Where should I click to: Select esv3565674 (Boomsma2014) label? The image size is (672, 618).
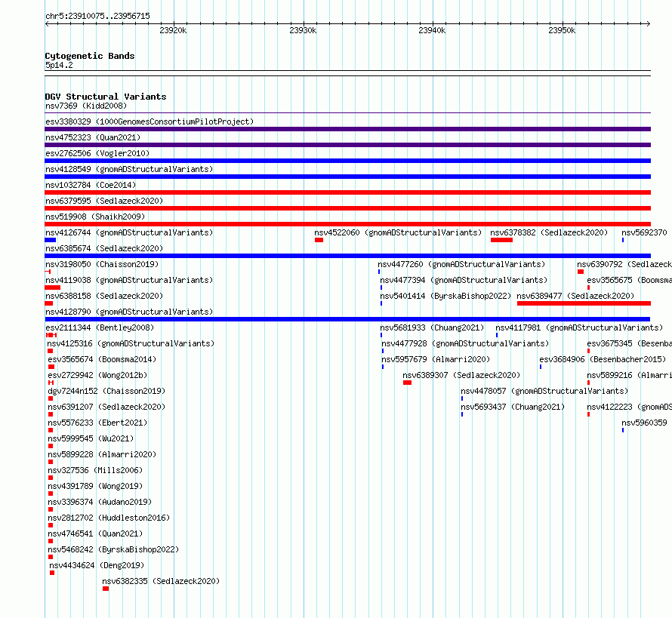coord(102,359)
